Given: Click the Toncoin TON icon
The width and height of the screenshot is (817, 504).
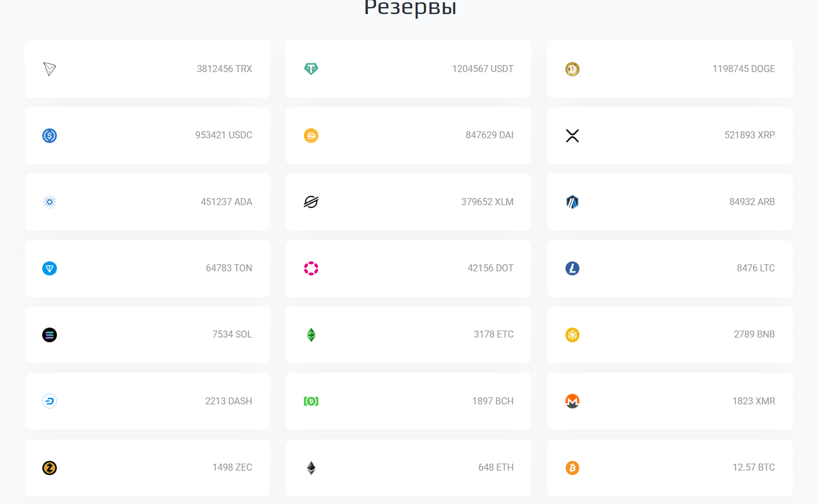Looking at the screenshot, I should pos(50,268).
